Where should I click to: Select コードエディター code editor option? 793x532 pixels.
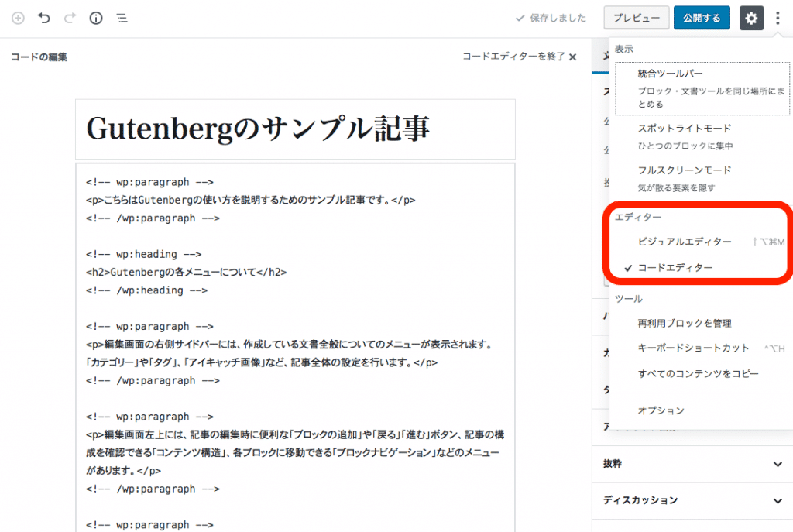[701, 267]
